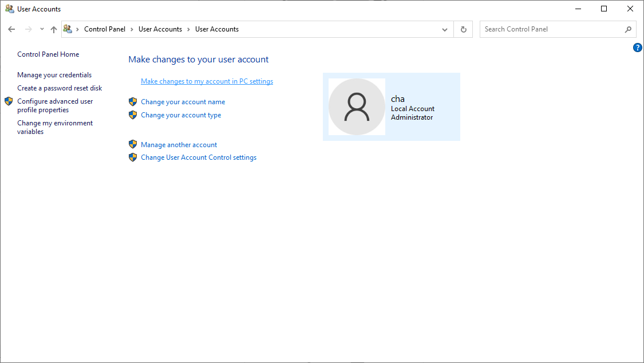Click the account name cha
The image size is (644, 363).
398,99
